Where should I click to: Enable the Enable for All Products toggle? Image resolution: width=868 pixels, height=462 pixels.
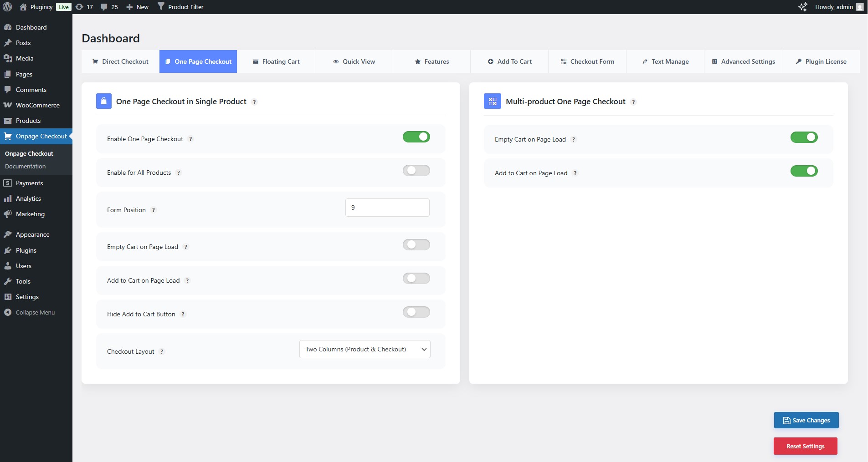pyautogui.click(x=416, y=170)
